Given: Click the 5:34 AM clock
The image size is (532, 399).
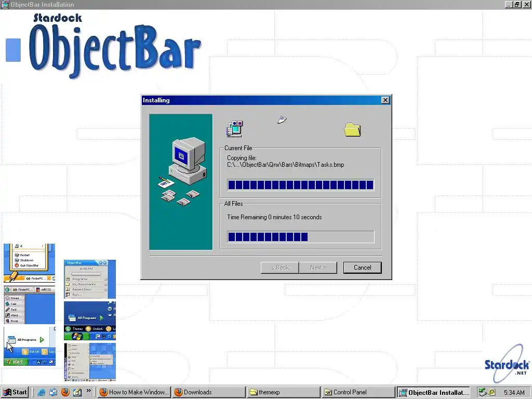Looking at the screenshot, I should tap(514, 393).
